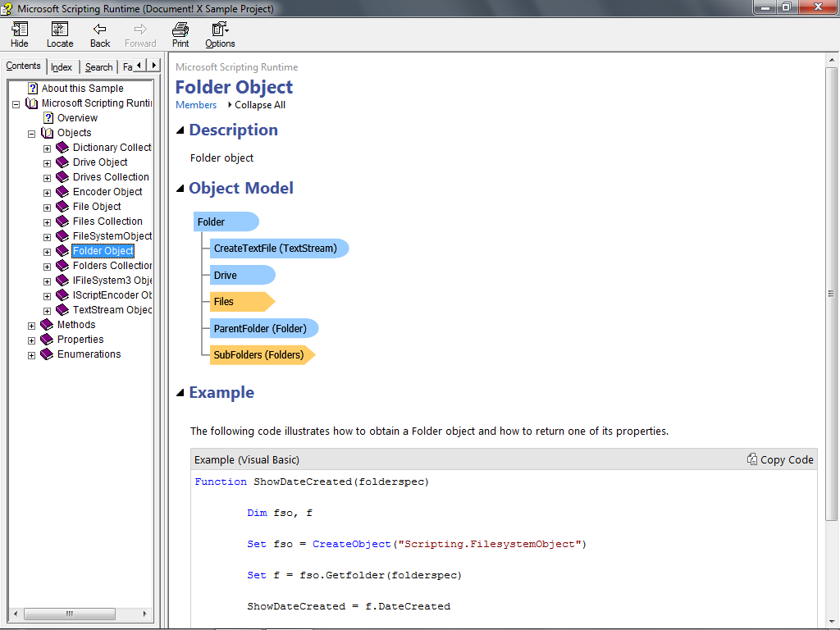Select the Files Collection tree item
Screen dimensions: 840x630
click(107, 221)
